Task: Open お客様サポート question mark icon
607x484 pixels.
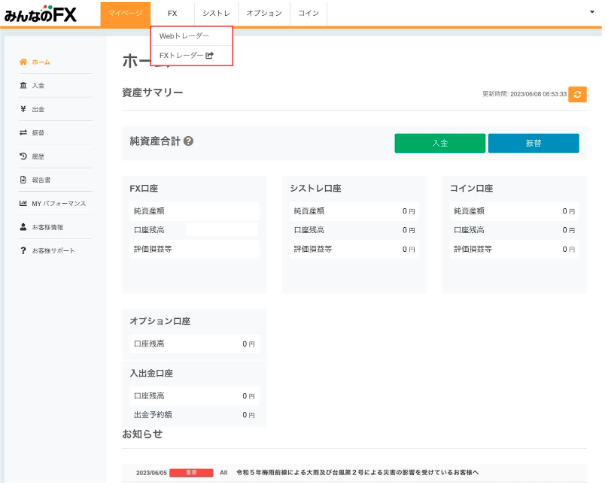Action: (x=23, y=251)
